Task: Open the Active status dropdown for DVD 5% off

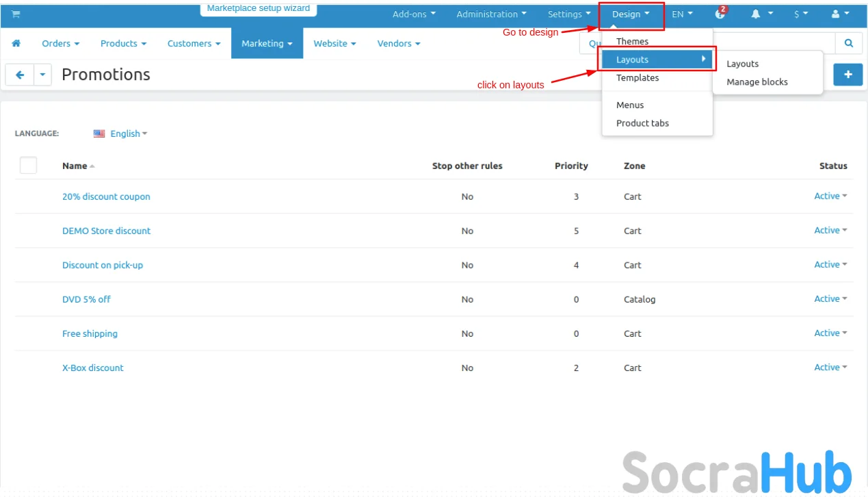Action: (830, 299)
